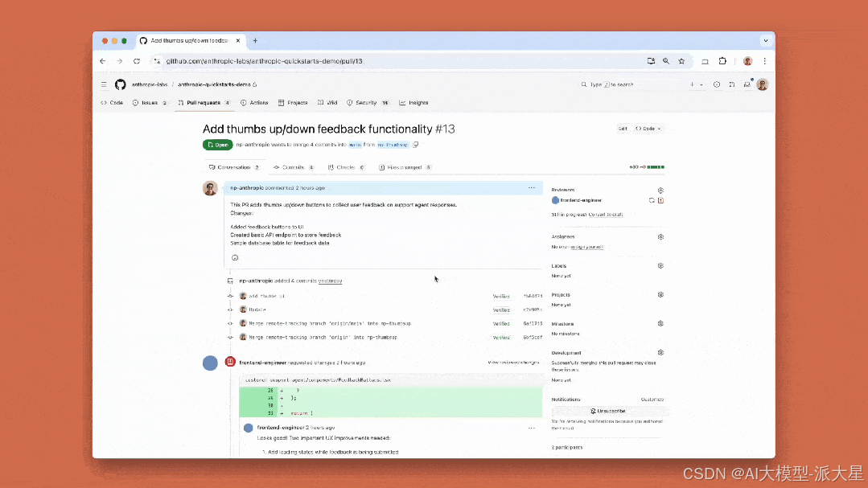Click the 'yesterday' commits timestamp link
The height and width of the screenshot is (488, 868).
tap(330, 281)
